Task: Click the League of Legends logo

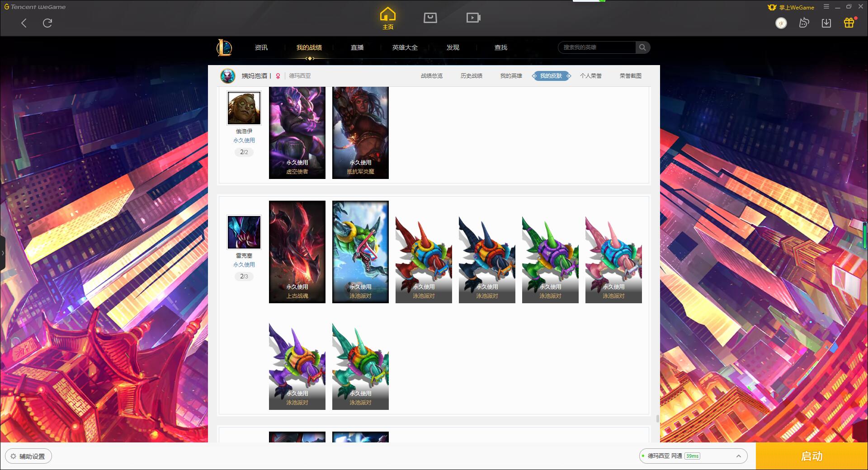Action: [x=224, y=47]
